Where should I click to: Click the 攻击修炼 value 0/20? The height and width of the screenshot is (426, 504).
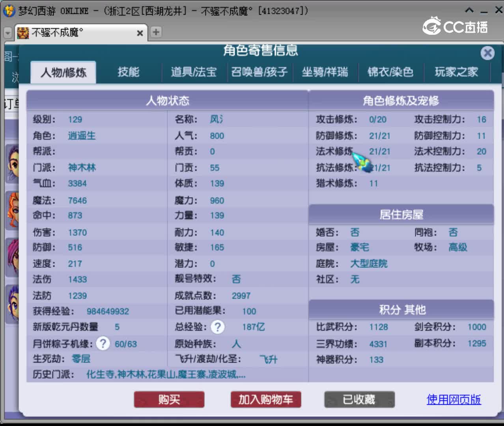point(378,120)
